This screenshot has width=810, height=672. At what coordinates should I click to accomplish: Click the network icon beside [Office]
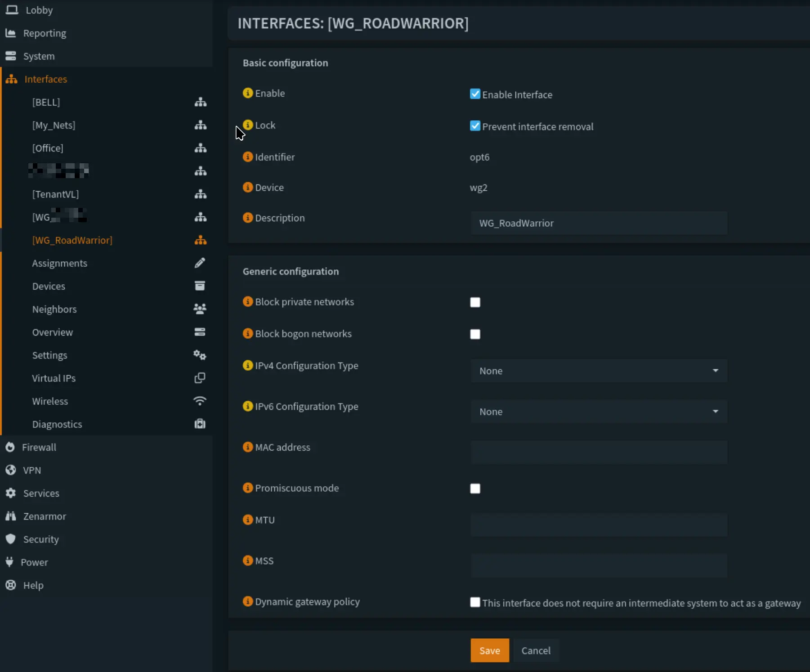coord(200,148)
